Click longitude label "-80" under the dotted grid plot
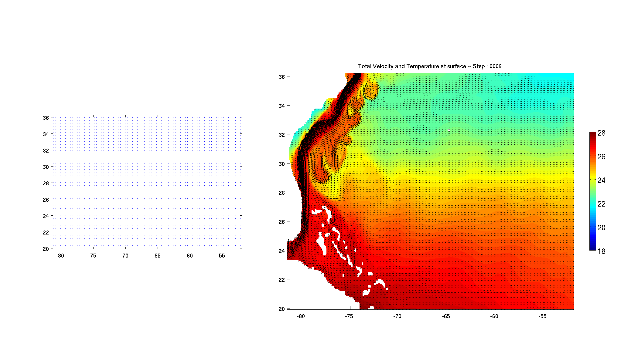This screenshot has height=364, width=638. (60, 256)
